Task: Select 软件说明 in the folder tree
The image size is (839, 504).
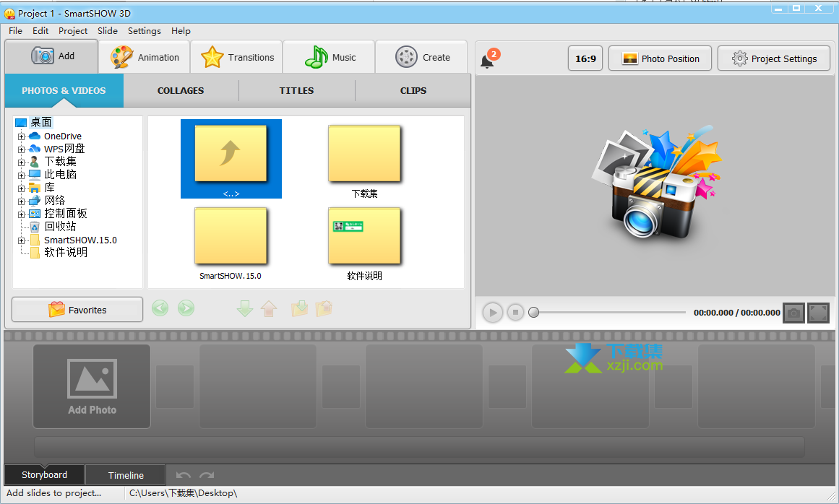Action: click(65, 252)
